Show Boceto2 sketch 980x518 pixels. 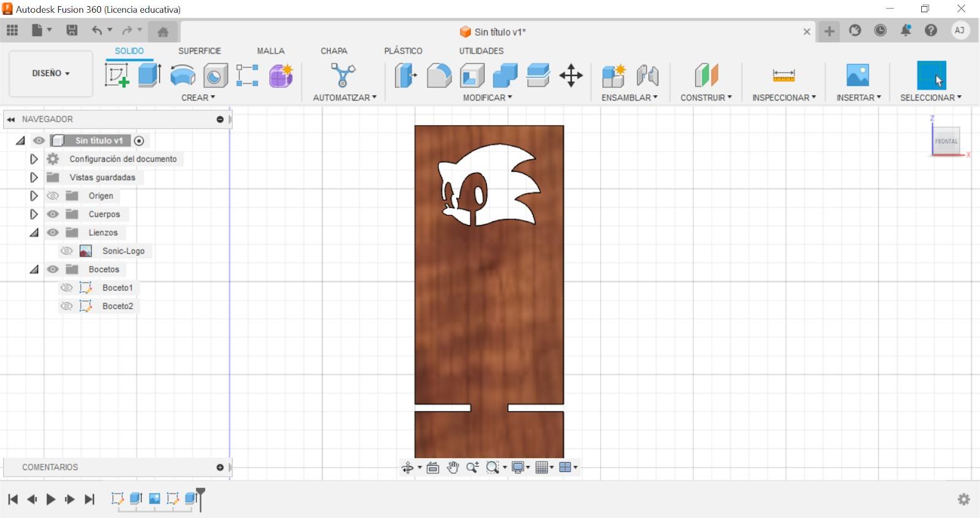[67, 306]
